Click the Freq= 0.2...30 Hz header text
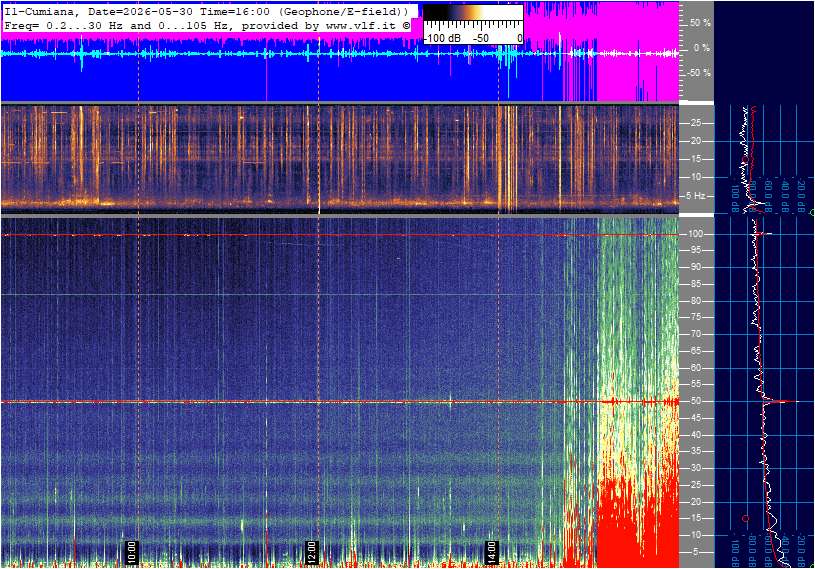This screenshot has height=569, width=815. pyautogui.click(x=63, y=25)
